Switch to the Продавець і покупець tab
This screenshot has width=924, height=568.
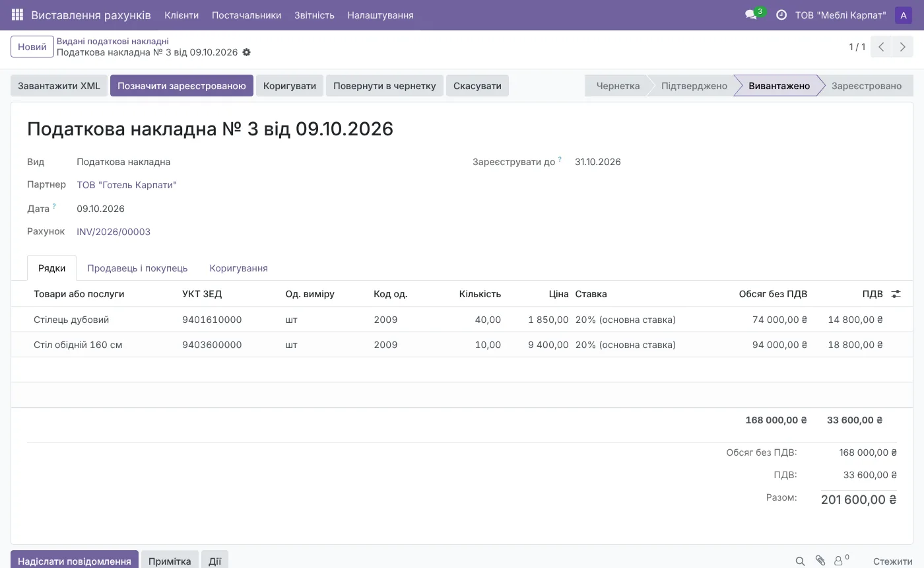click(x=137, y=268)
